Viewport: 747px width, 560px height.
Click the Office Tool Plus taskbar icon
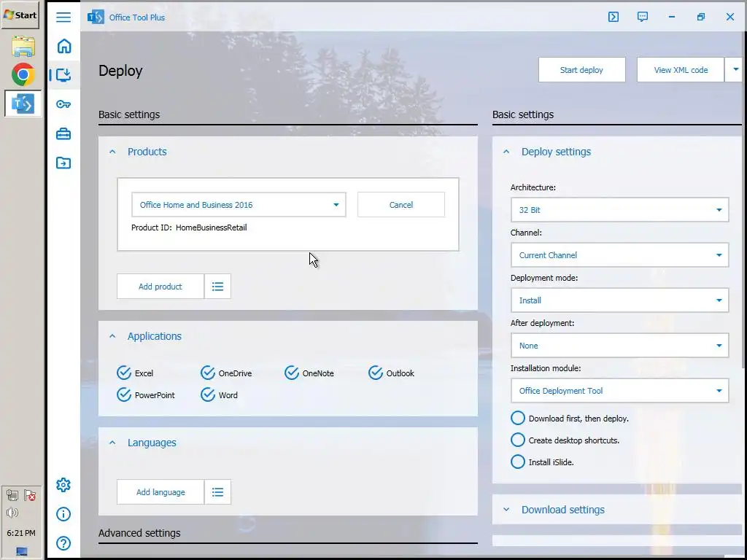[23, 104]
